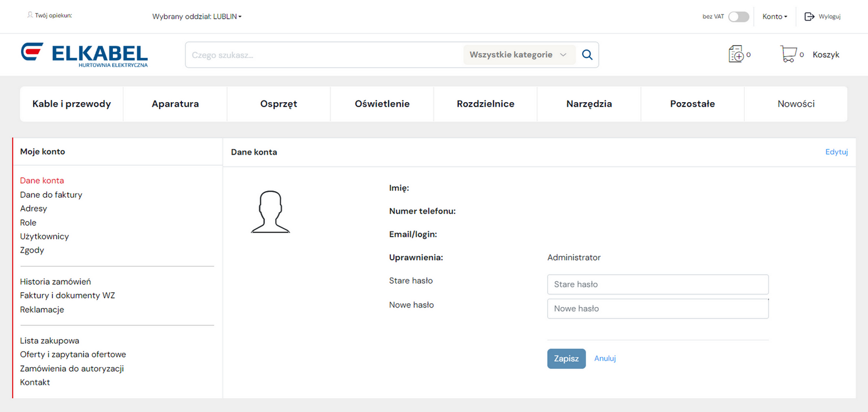
Task: Open the Konto dropdown menu
Action: tap(775, 17)
